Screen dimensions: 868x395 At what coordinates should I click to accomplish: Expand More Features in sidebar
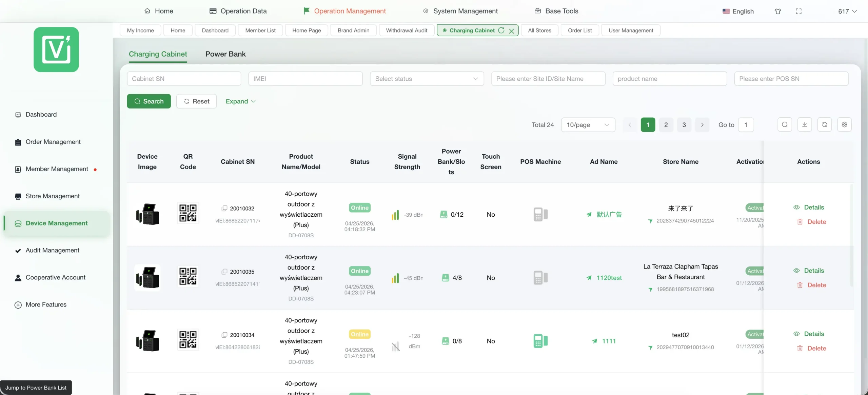click(40, 304)
